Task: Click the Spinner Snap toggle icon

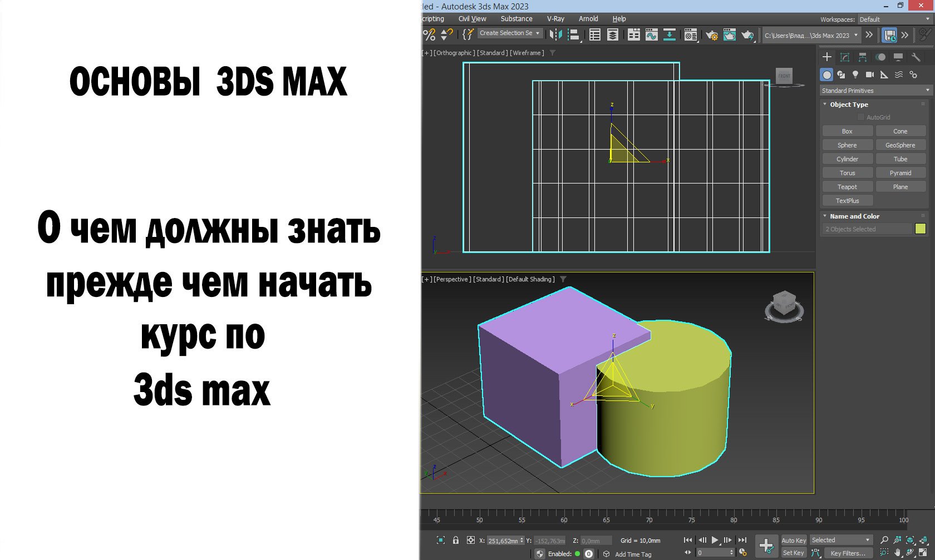Action: click(x=446, y=35)
